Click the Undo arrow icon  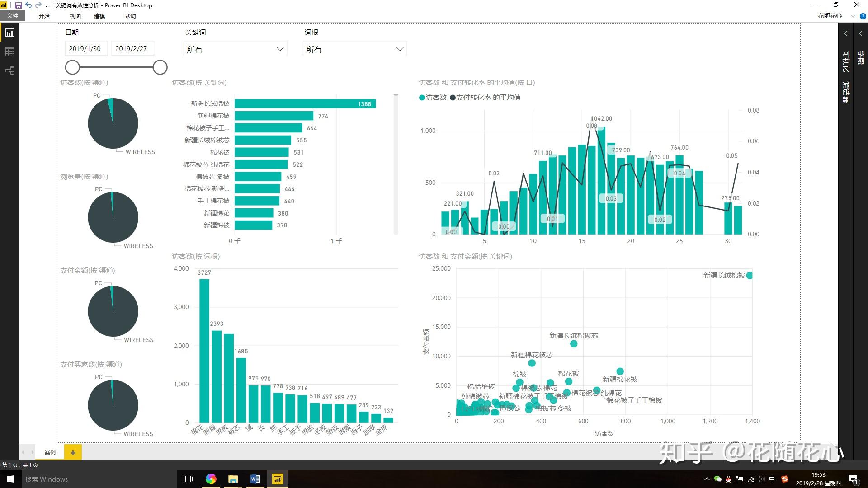coord(28,5)
